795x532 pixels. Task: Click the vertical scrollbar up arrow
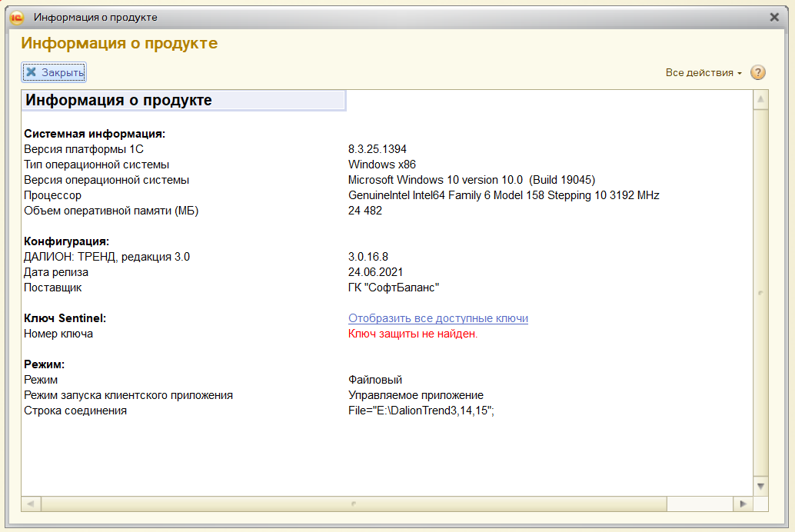[760, 99]
